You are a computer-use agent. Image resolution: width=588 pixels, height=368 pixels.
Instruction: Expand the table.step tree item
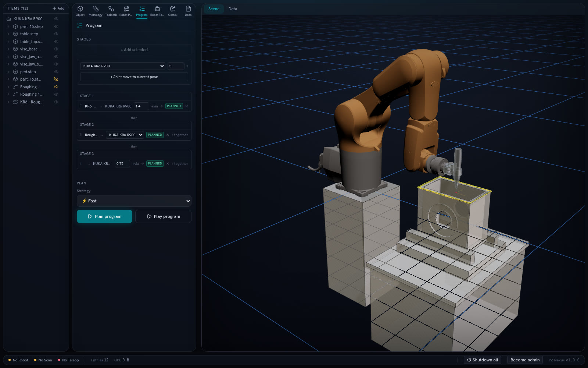click(x=8, y=34)
